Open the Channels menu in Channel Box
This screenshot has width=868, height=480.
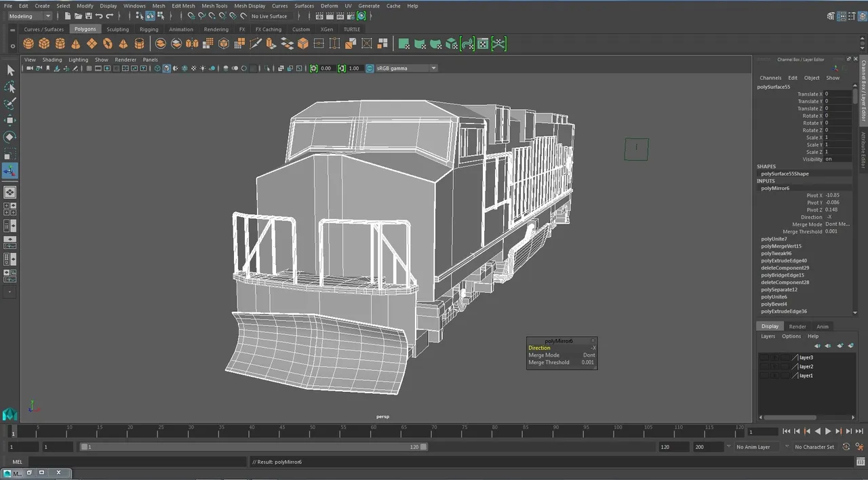770,78
